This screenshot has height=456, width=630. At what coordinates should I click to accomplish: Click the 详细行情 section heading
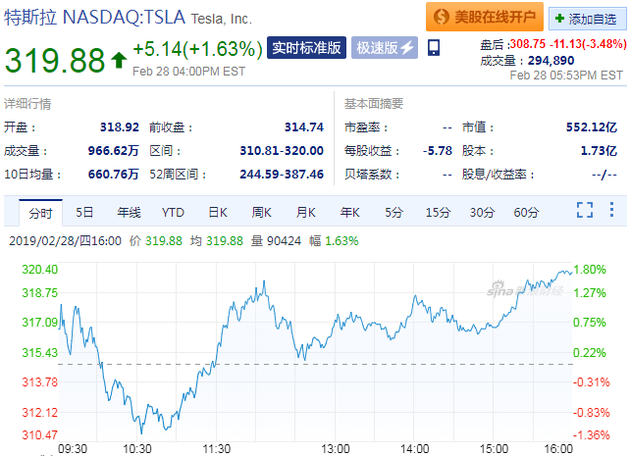(x=28, y=104)
